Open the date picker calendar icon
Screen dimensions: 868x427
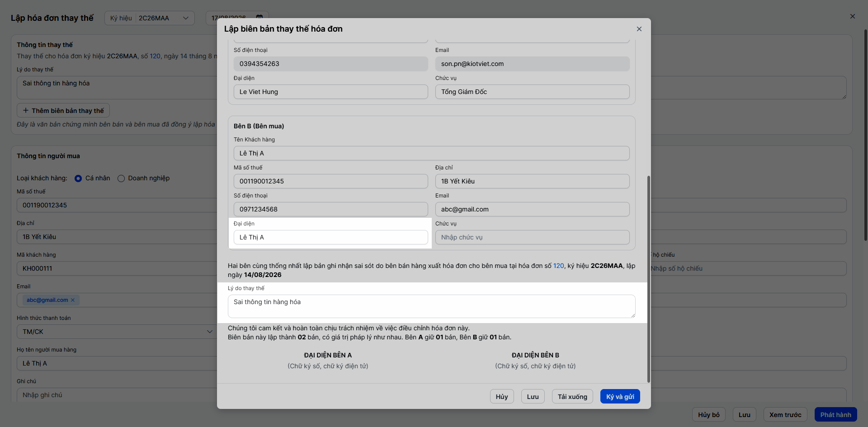[x=259, y=17]
